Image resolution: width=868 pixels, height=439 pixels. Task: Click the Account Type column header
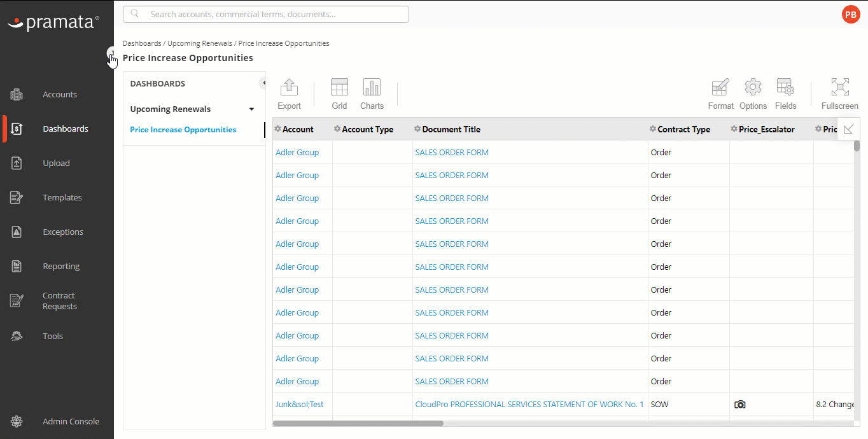pyautogui.click(x=367, y=130)
